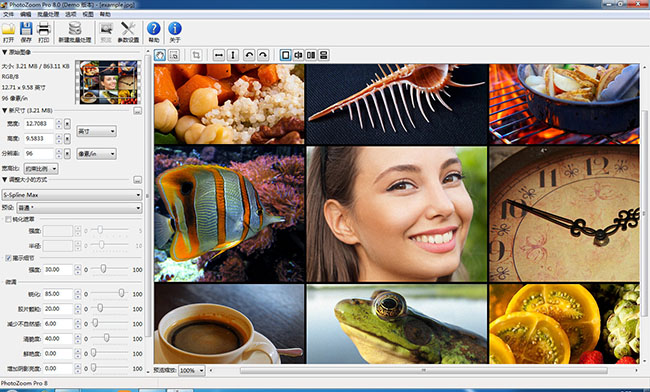This screenshot has height=392, width=650.
Task: Open the new size options ellipsis button
Action: point(138,111)
